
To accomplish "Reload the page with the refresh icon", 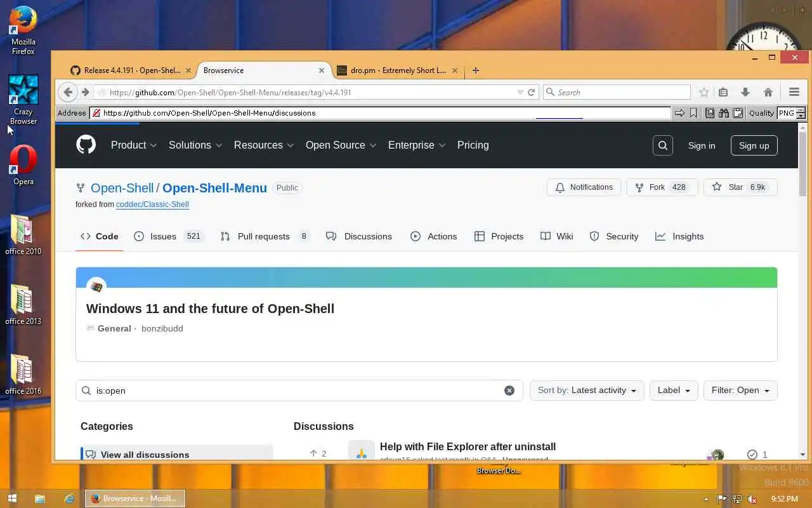I will (531, 92).
